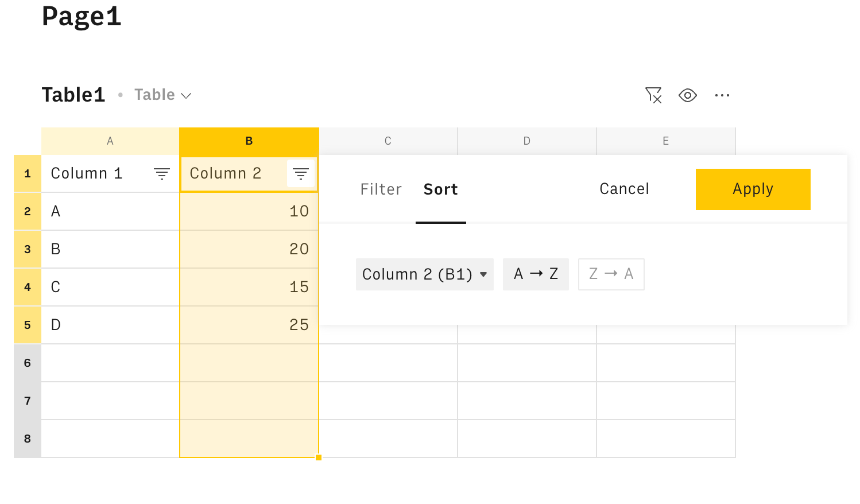The image size is (860, 504).
Task: Select Z → A descending sort order
Action: pos(611,274)
